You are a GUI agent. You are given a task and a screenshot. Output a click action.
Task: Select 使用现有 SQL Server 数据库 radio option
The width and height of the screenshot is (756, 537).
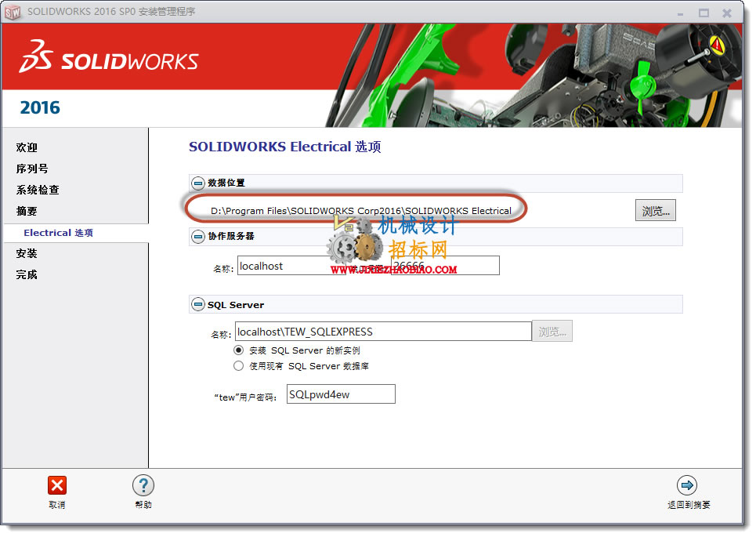tap(238, 366)
